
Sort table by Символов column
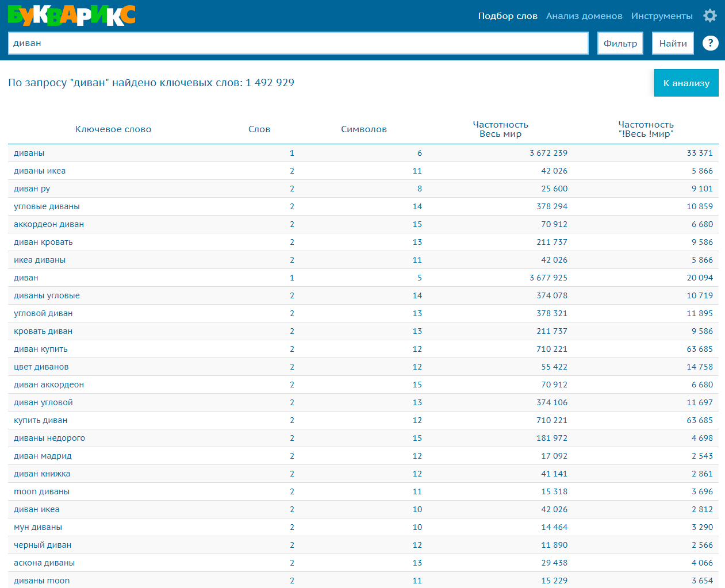click(x=363, y=129)
